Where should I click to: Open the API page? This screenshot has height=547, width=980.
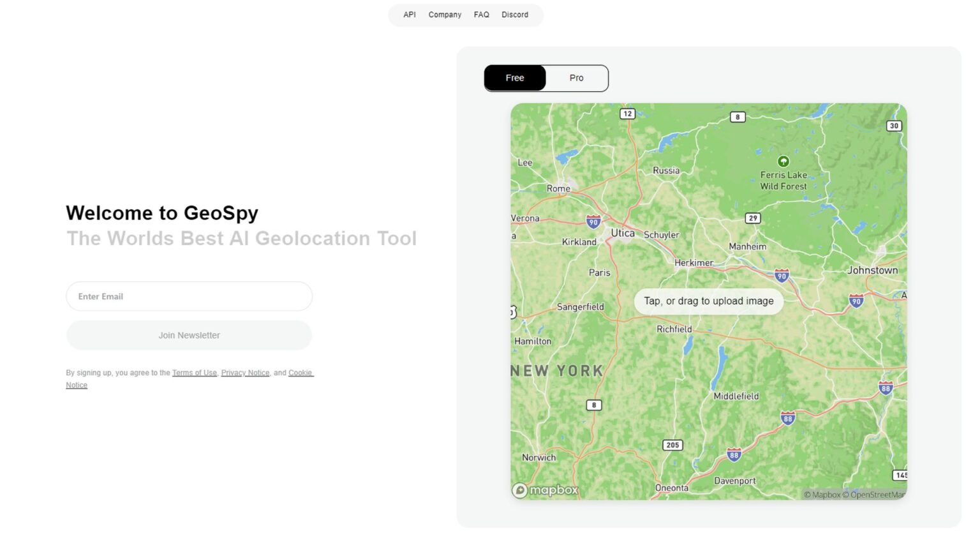(409, 14)
